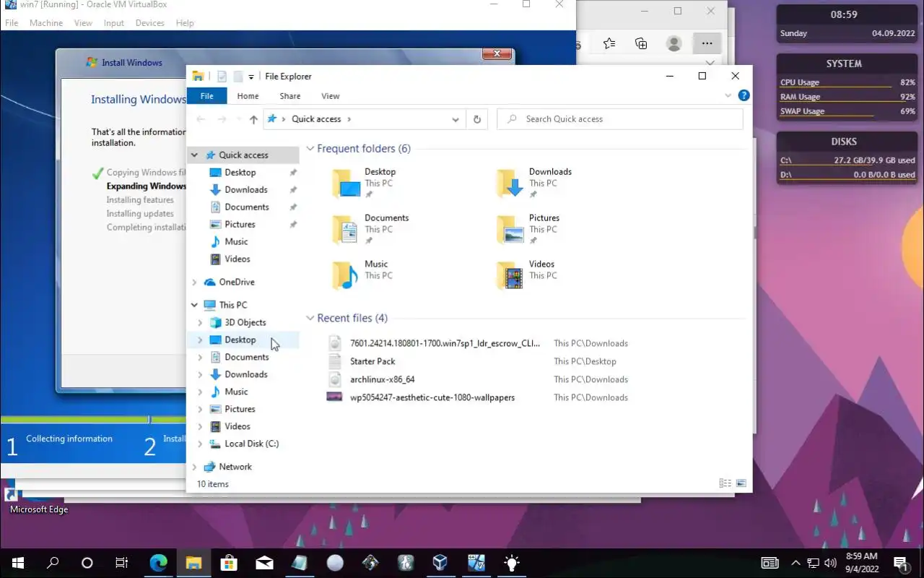Expand the 3D Objects tree node

(x=200, y=323)
